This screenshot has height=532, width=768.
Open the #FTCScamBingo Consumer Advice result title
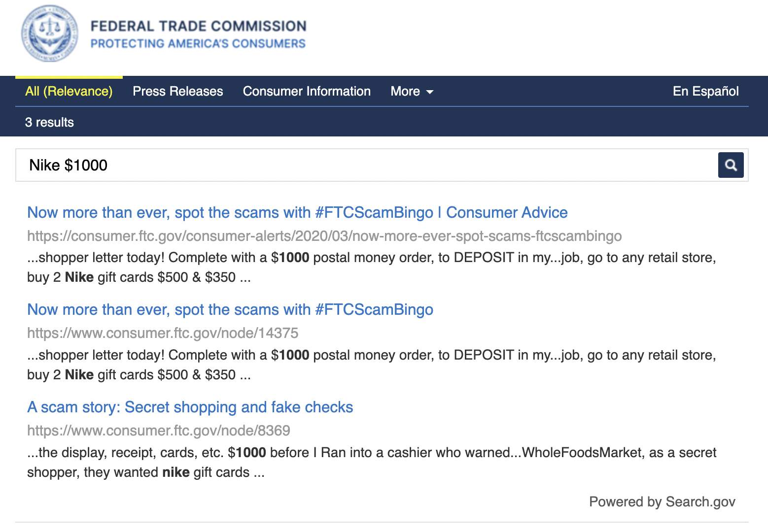[297, 213]
